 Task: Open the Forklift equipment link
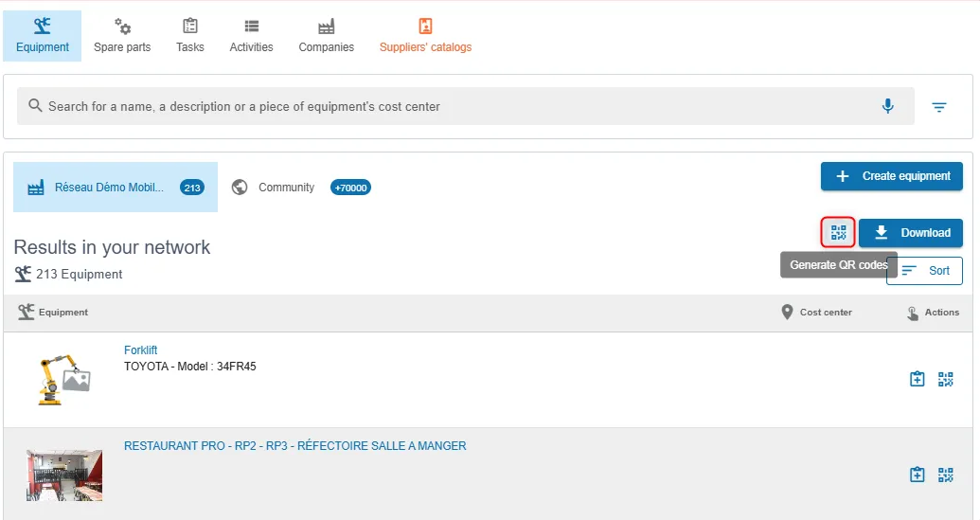pos(141,350)
